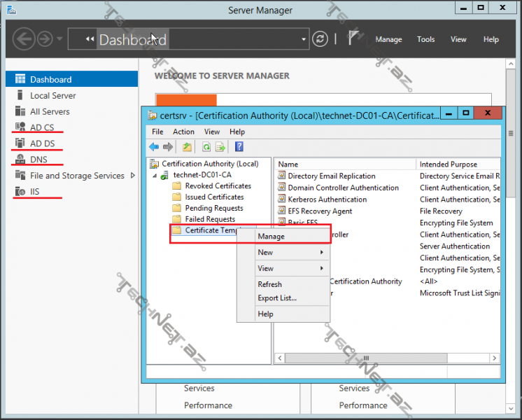Click the green Refresh icon in certsrv toolbar

pyautogui.click(x=206, y=147)
